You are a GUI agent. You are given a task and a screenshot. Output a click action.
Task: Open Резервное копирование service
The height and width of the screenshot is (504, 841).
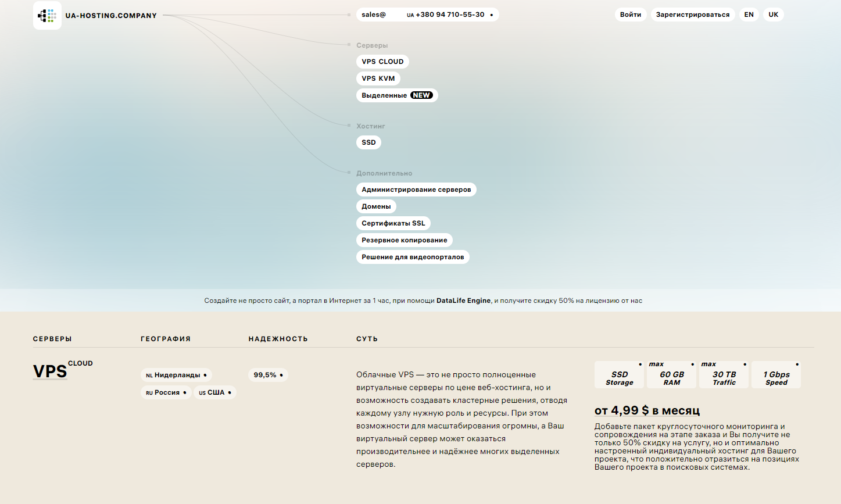pyautogui.click(x=404, y=240)
